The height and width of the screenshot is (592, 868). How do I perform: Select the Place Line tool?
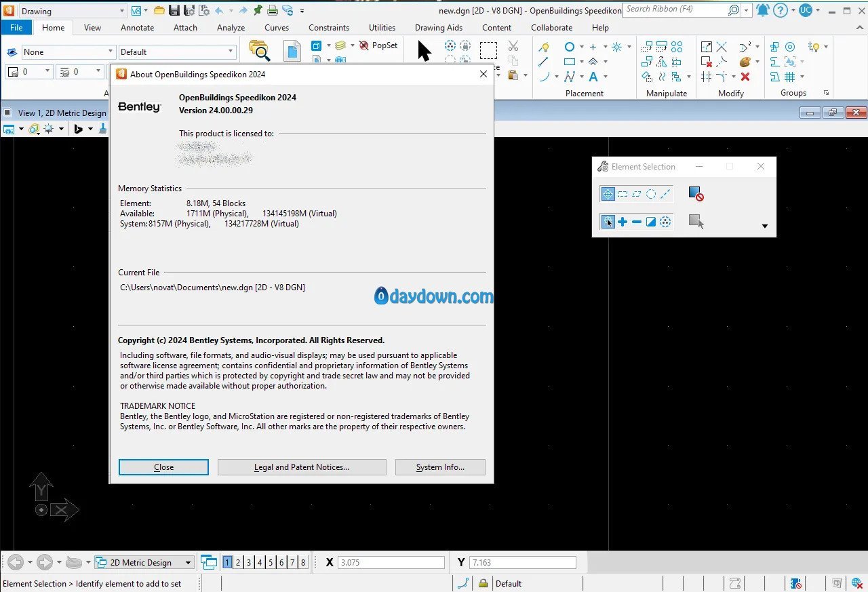(x=544, y=62)
